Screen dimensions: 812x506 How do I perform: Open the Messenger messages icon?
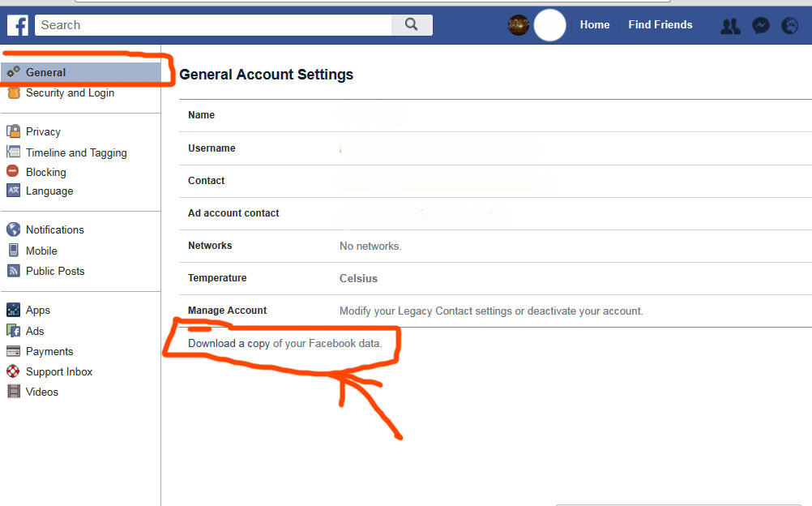(x=761, y=25)
